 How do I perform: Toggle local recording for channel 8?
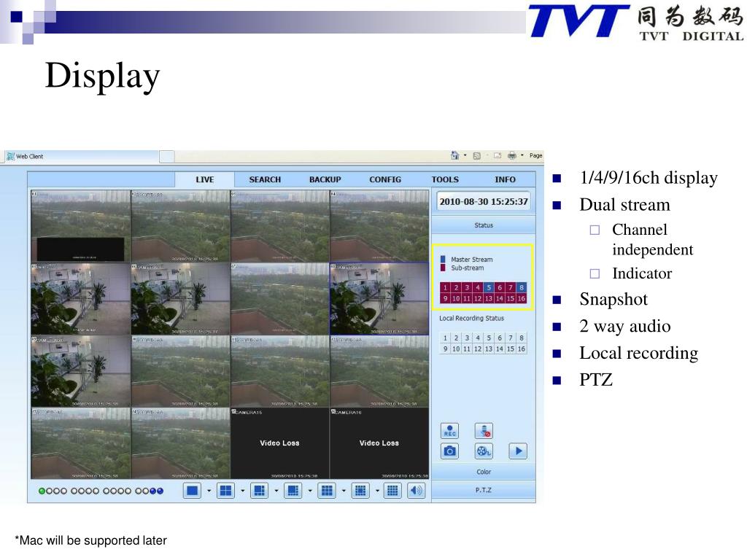tap(522, 338)
